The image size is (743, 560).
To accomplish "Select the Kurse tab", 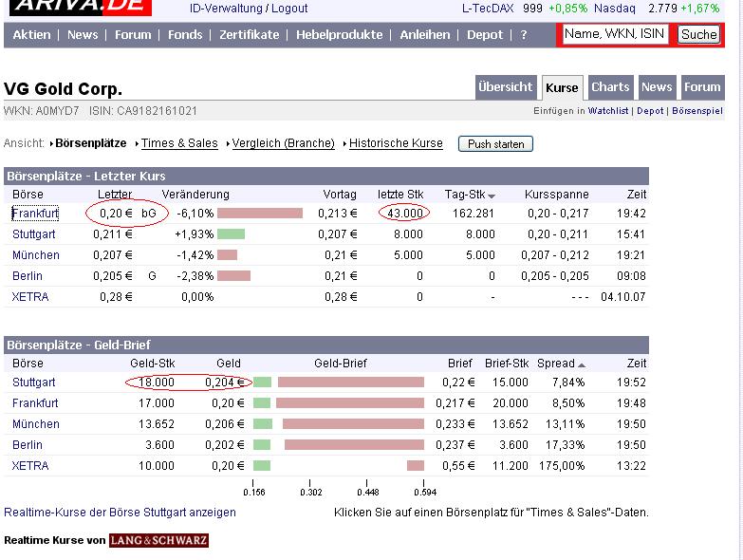I will click(x=562, y=87).
